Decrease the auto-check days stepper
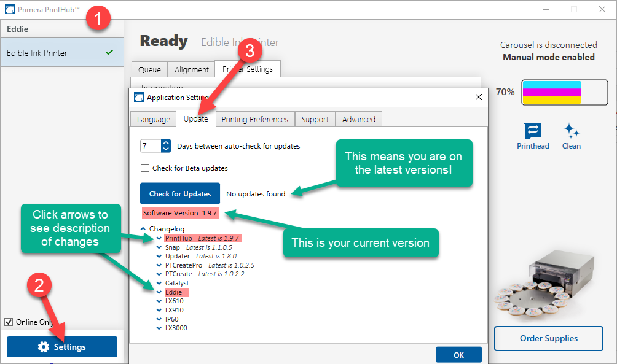Viewport: 617px width, 364px height. click(166, 149)
